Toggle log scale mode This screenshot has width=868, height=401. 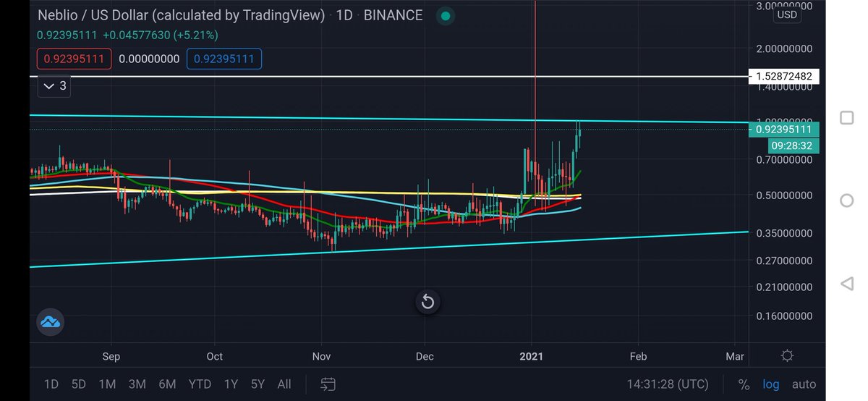(x=771, y=384)
